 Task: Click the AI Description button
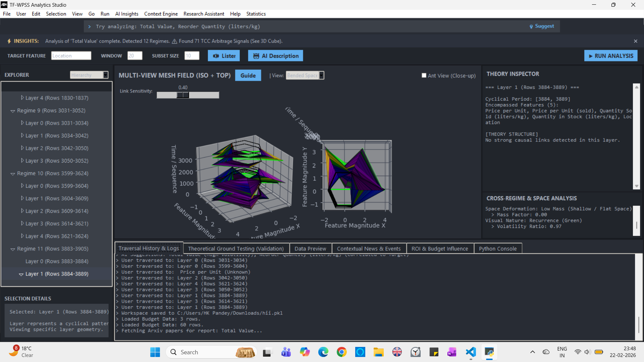pos(275,56)
